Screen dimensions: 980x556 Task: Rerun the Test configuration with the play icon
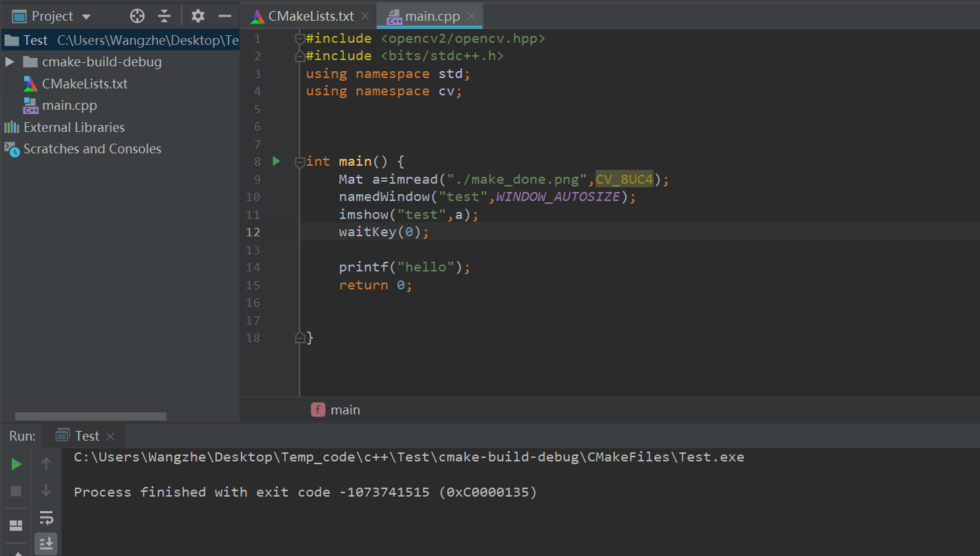coord(16,463)
